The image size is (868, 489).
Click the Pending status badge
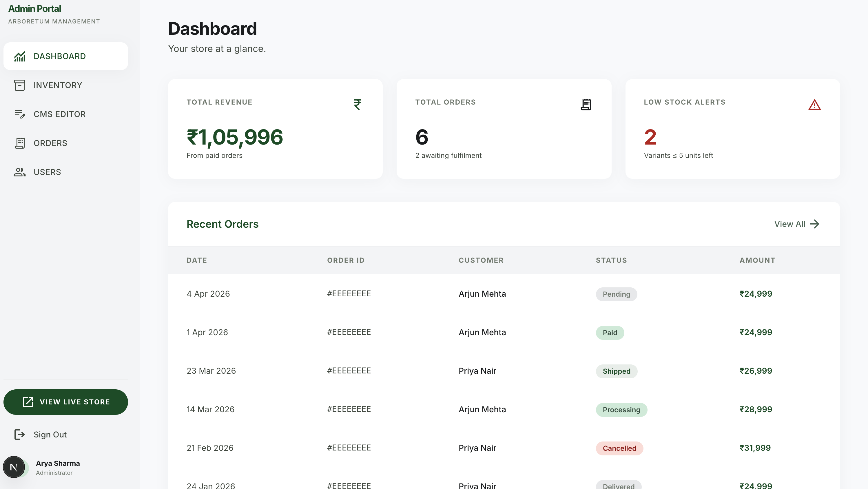(616, 294)
